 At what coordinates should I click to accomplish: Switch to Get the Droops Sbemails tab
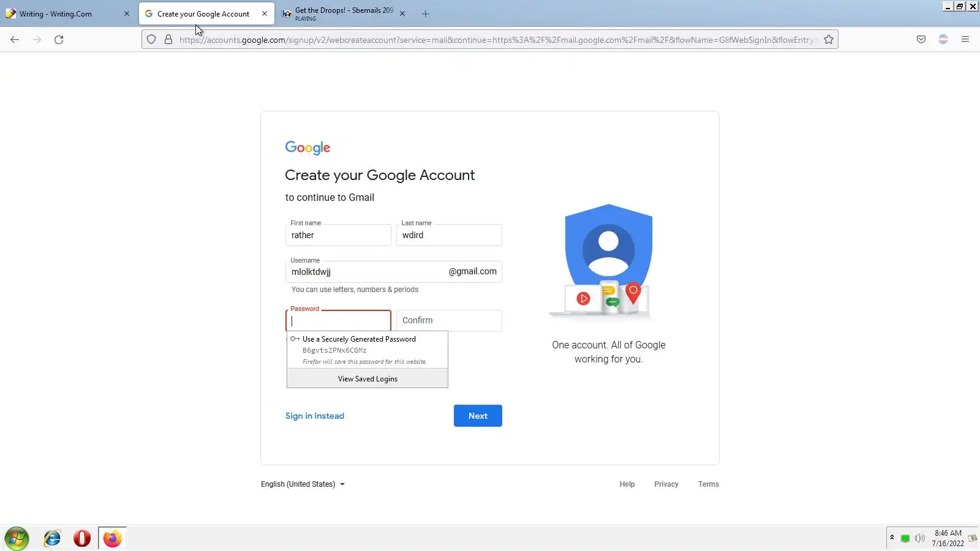point(344,13)
